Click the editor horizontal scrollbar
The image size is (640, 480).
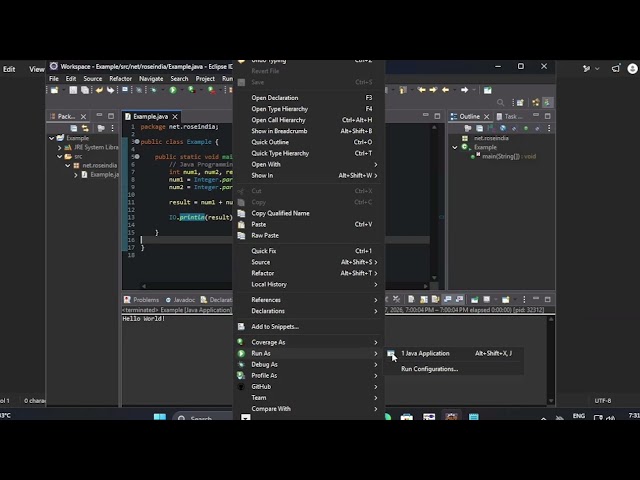(x=284, y=286)
